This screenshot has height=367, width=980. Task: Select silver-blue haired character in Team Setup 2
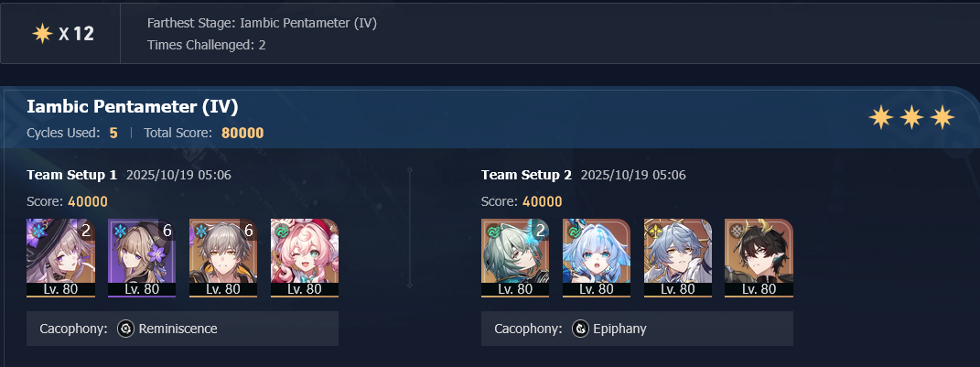pyautogui.click(x=677, y=257)
